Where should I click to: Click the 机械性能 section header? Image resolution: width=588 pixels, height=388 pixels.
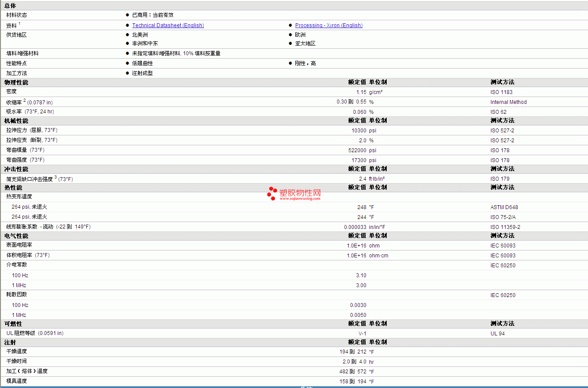16,121
